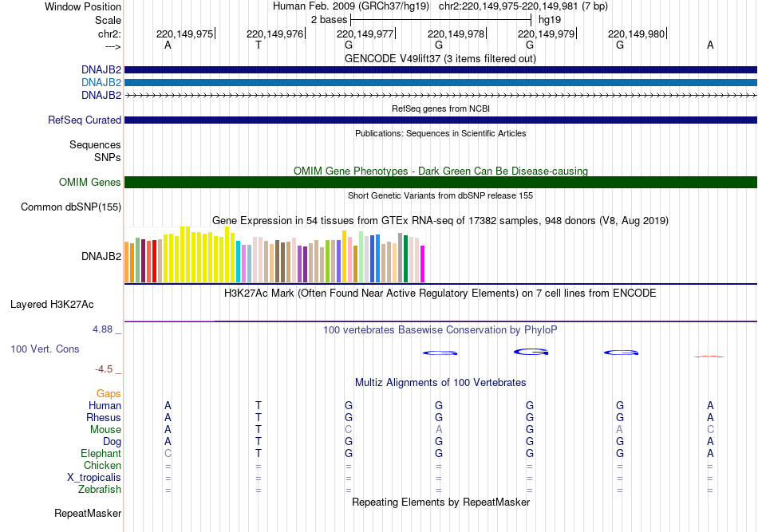Screen dimensions: 758x532
Task: Click the Zebrafish species label
Action: point(100,490)
